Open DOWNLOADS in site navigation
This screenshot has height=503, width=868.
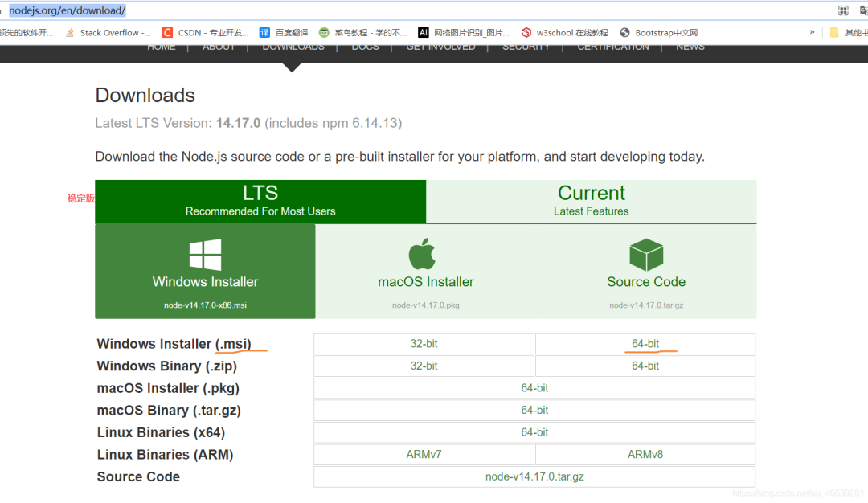click(x=293, y=47)
